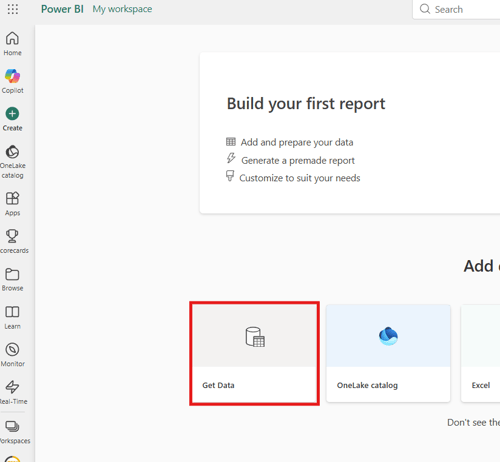The image size is (500, 462).
Task: Click the account avatar at sidebar bottom
Action: click(12, 459)
